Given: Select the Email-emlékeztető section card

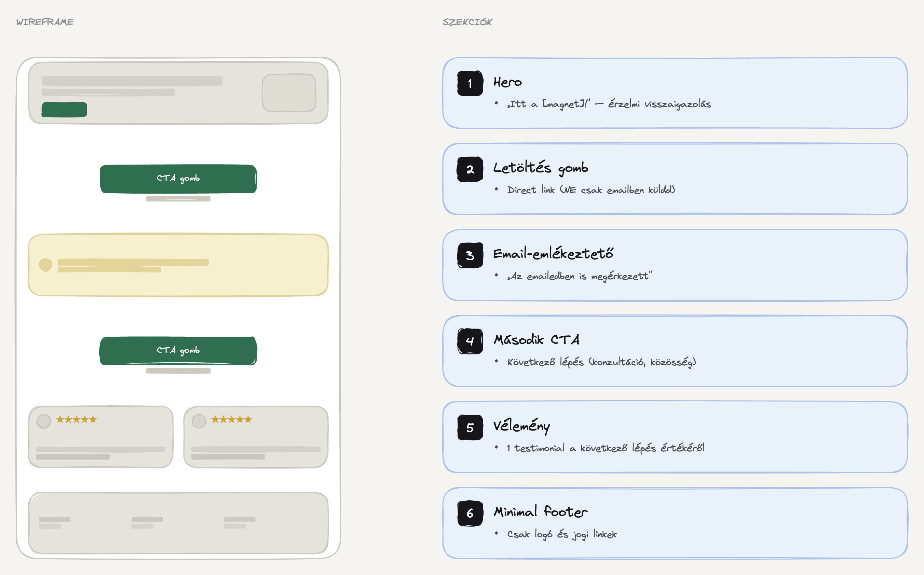Looking at the screenshot, I should (675, 265).
